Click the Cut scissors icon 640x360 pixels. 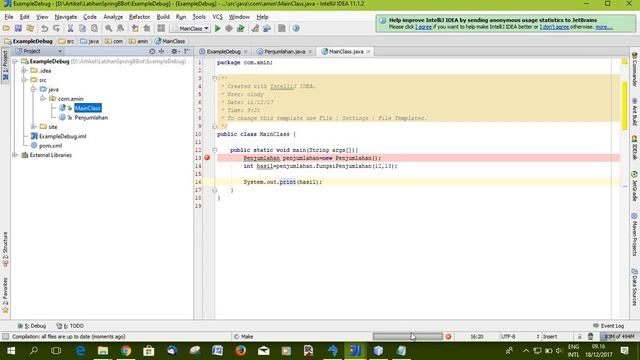coord(70,28)
